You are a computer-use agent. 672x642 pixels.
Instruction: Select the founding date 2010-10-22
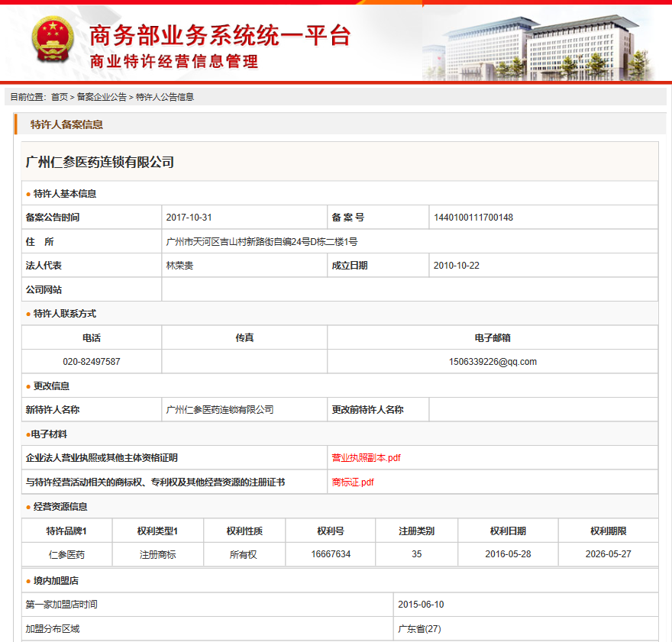(457, 266)
